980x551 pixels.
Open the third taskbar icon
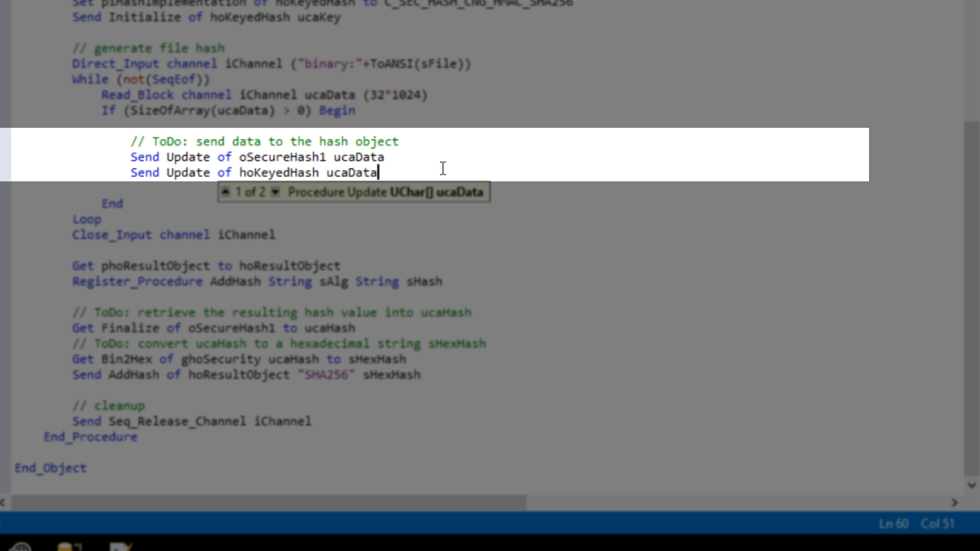pos(120,546)
